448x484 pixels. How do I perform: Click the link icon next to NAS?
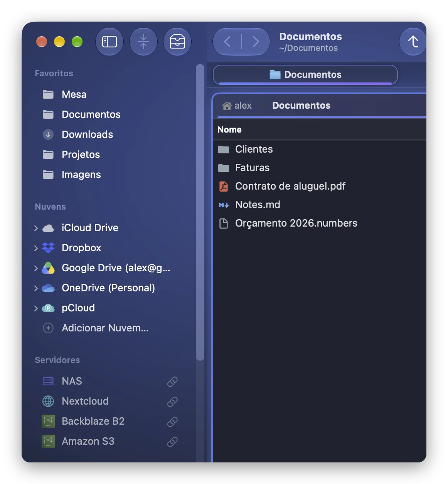(x=172, y=381)
